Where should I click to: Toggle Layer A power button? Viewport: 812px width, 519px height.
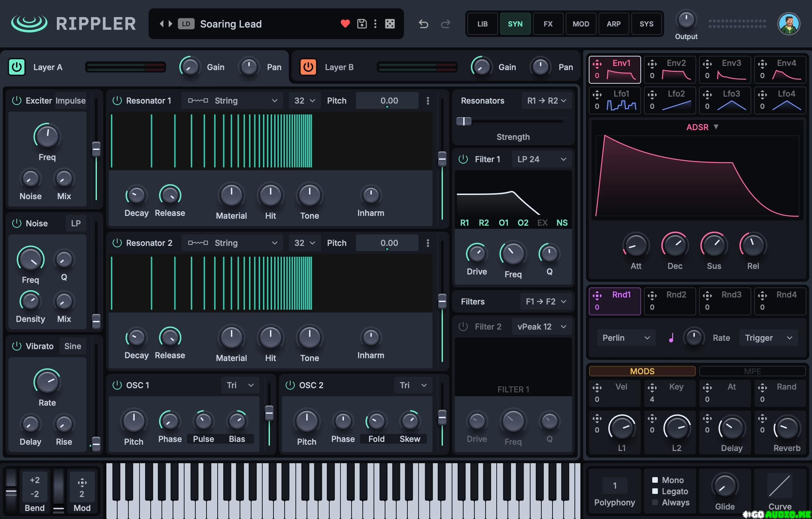tap(16, 67)
